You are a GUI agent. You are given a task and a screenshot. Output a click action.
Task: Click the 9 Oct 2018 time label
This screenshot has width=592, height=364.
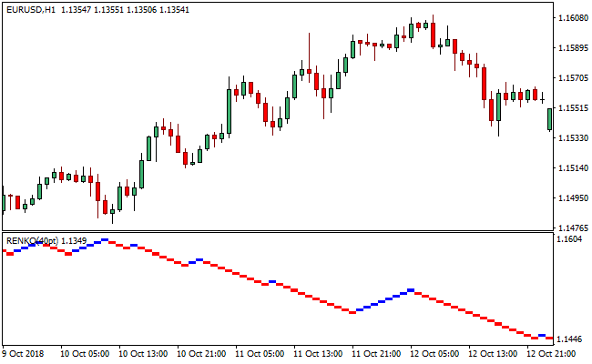pyautogui.click(x=23, y=354)
